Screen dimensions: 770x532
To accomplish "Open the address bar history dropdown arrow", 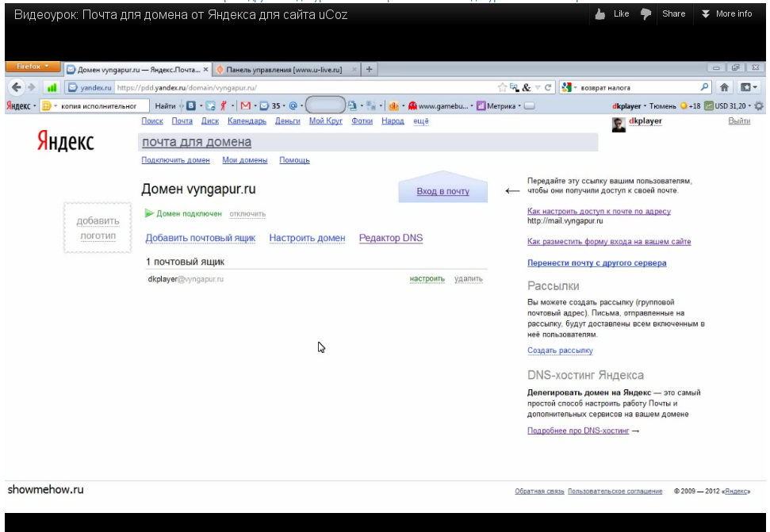I will (538, 88).
